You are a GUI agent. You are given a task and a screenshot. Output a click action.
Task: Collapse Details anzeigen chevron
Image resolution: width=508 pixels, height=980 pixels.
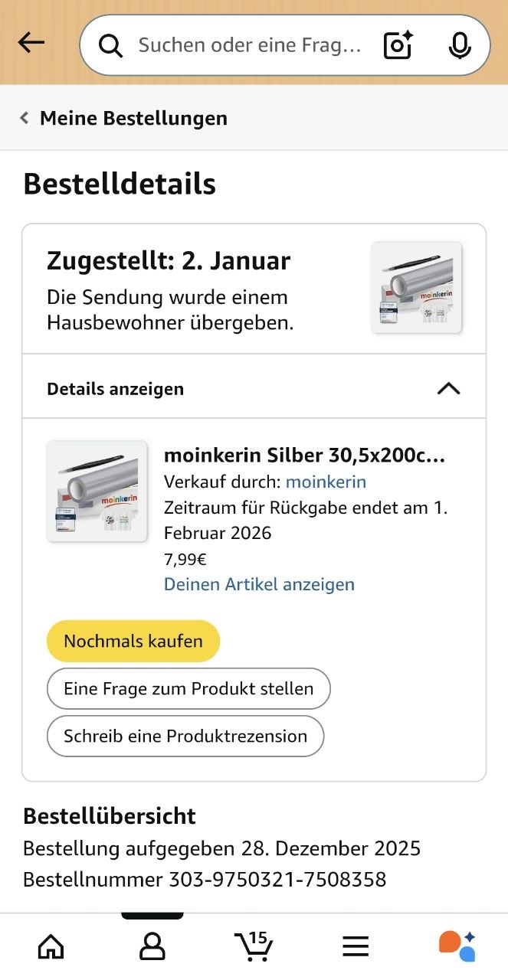click(448, 388)
